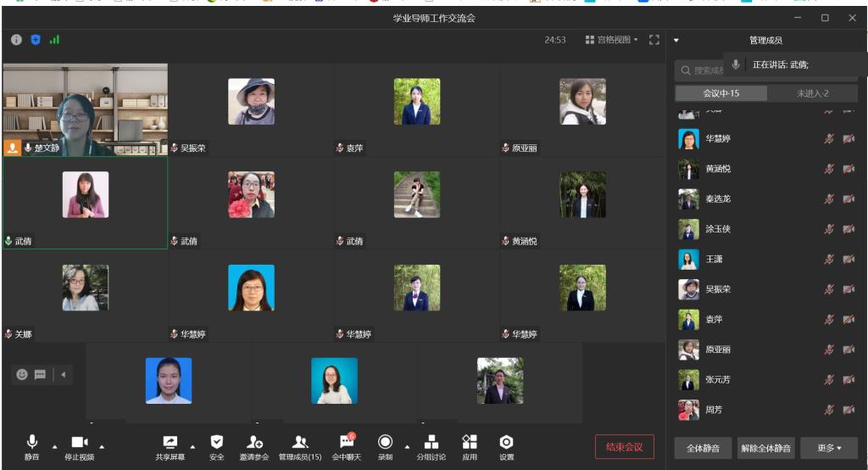Click the 共享屏幕 share screen icon
868x470 pixels.
click(170, 443)
